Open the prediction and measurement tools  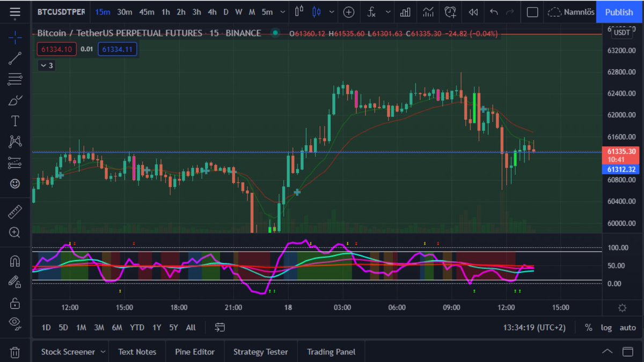(15, 162)
